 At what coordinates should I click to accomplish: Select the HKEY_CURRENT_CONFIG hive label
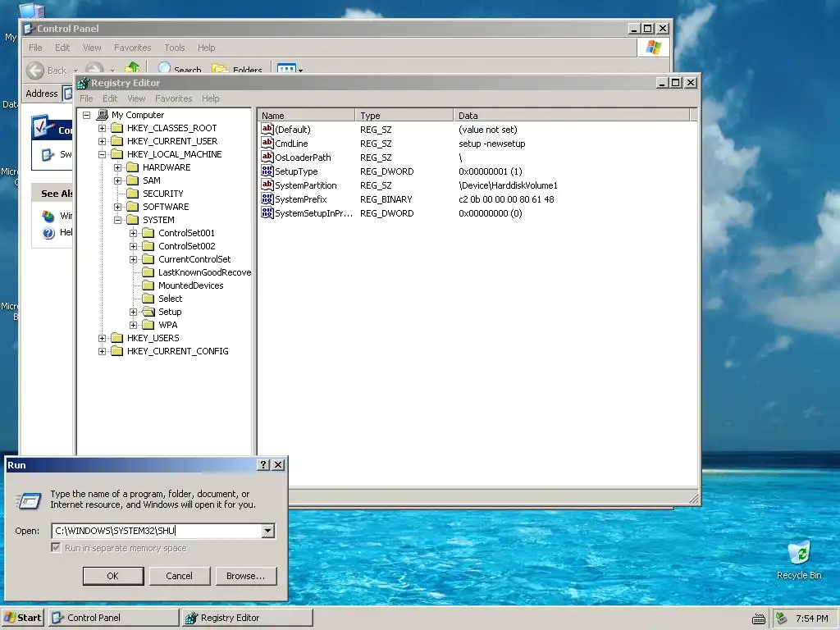pos(178,351)
